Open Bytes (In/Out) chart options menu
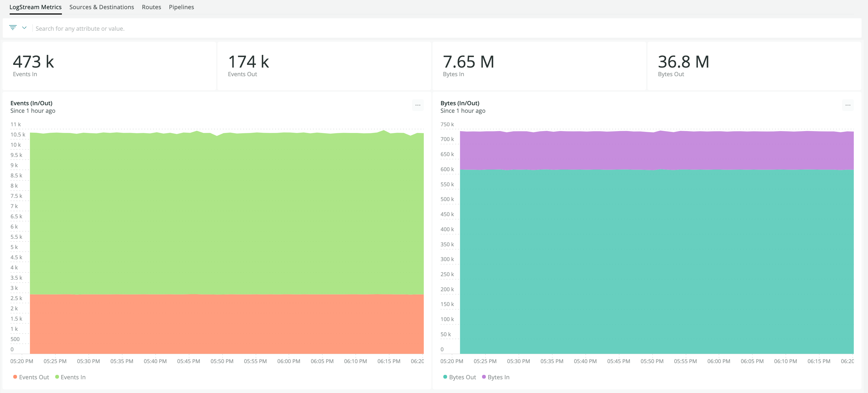 pos(848,105)
